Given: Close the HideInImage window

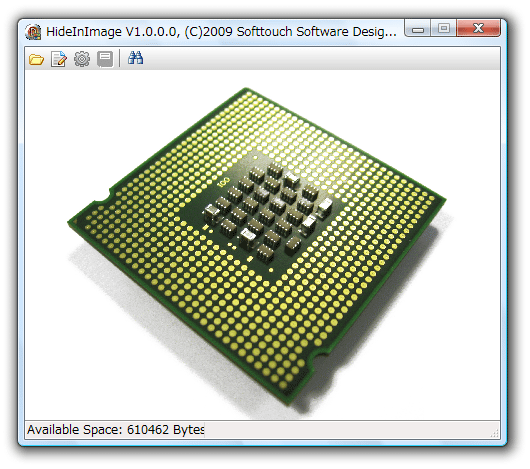Looking at the screenshot, I should tap(478, 28).
